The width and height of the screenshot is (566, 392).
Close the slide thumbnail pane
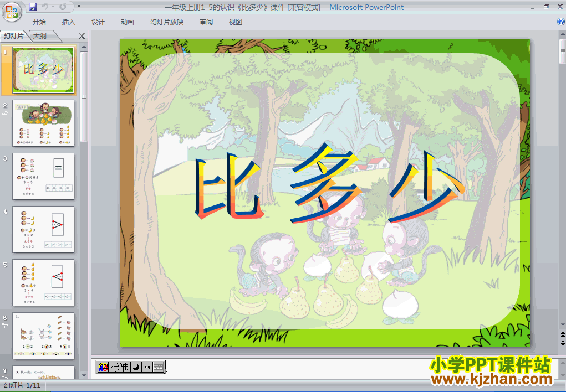[82, 36]
